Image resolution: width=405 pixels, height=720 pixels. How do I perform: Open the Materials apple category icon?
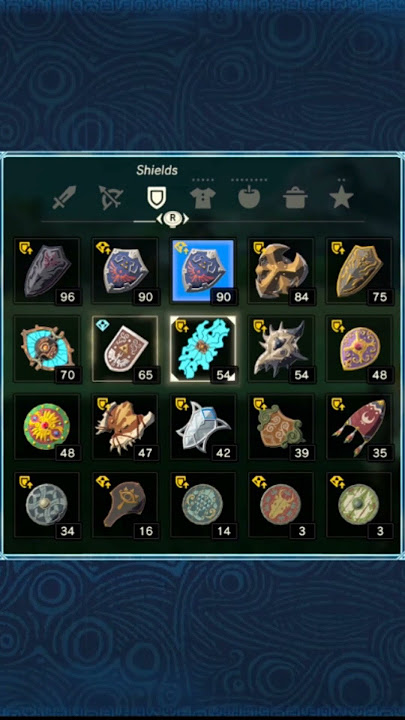(249, 197)
